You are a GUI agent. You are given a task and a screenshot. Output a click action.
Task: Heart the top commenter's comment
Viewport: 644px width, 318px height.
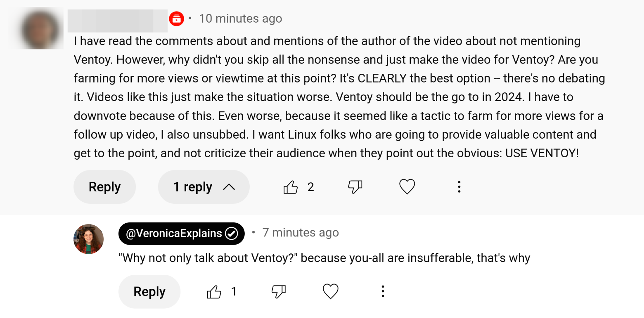tap(407, 187)
